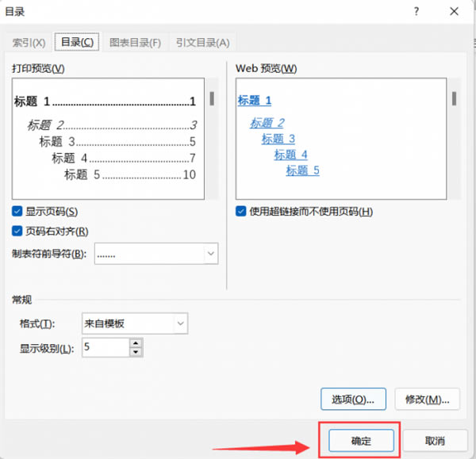
Task: Expand the 制表符前导符(B) dropdown
Action: [211, 254]
